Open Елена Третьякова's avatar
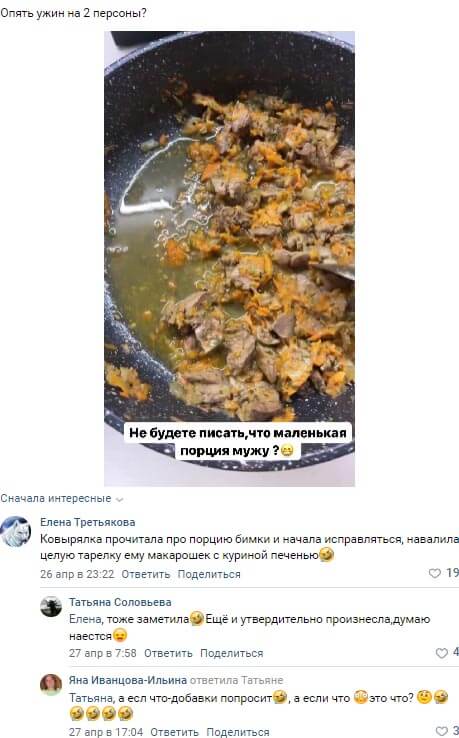The width and height of the screenshot is (459, 738). [16, 531]
